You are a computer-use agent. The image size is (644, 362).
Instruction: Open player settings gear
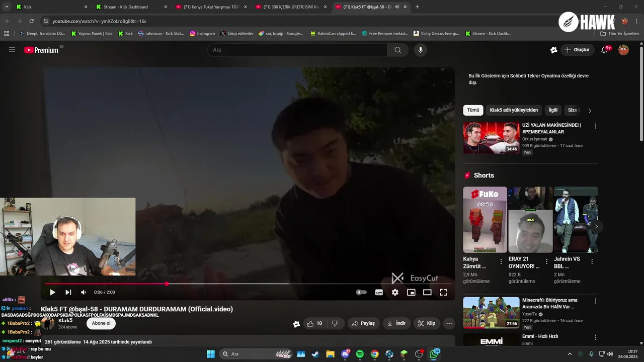click(395, 292)
